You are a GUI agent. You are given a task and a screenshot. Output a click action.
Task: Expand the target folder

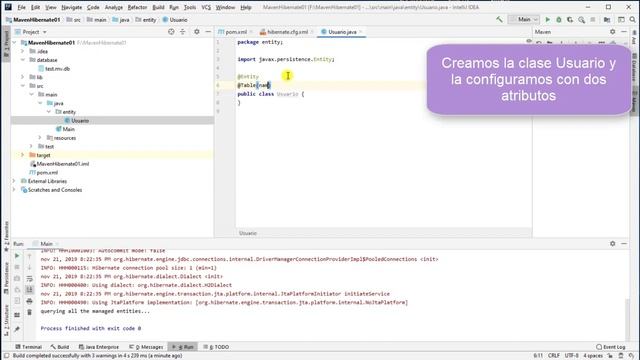coord(23,155)
